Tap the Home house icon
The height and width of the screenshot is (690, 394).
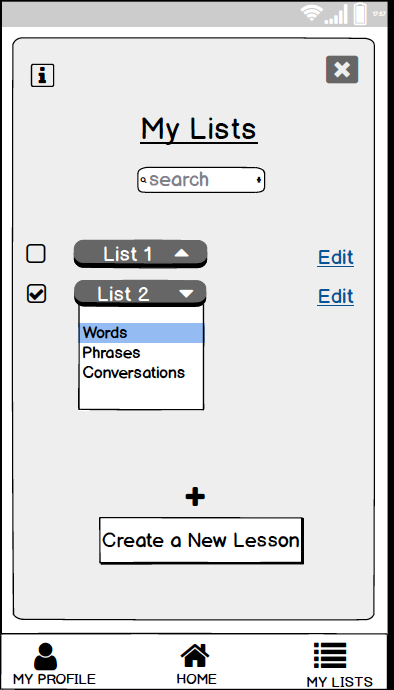tap(195, 656)
